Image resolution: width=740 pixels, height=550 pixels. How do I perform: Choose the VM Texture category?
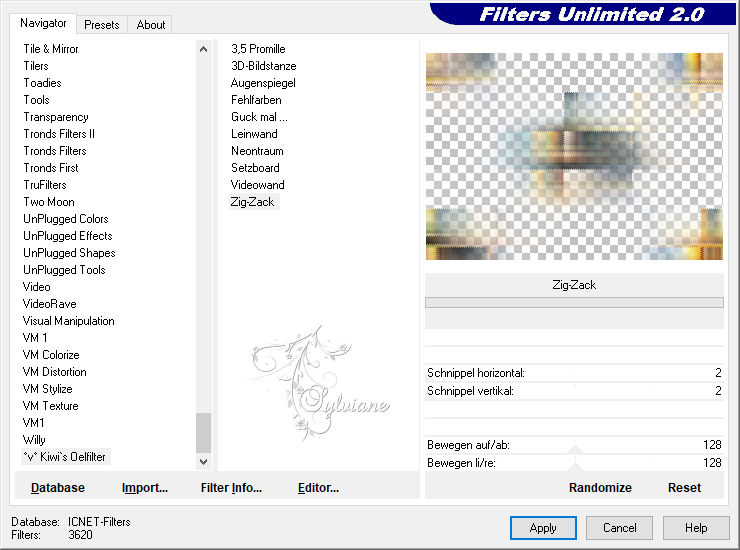(x=50, y=406)
